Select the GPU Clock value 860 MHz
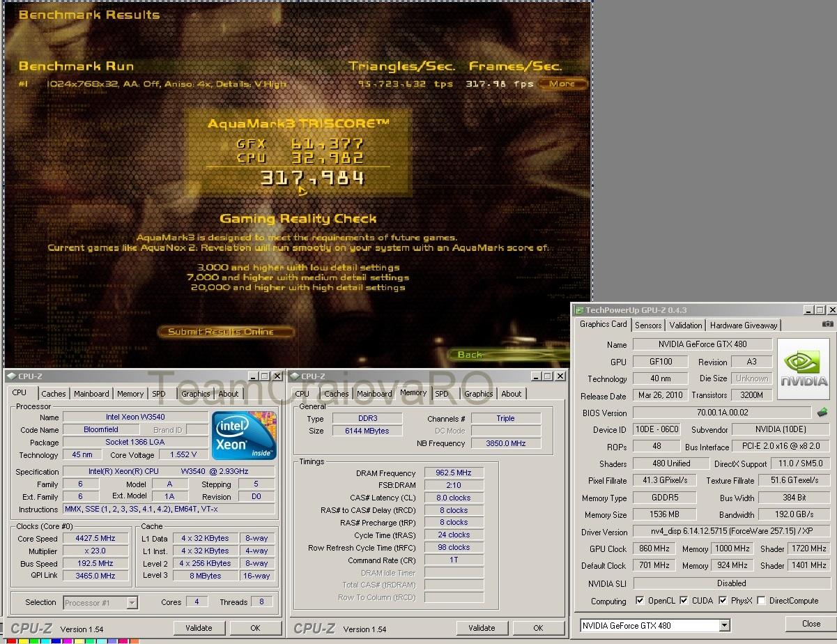This screenshot has height=644, width=837. tap(655, 549)
